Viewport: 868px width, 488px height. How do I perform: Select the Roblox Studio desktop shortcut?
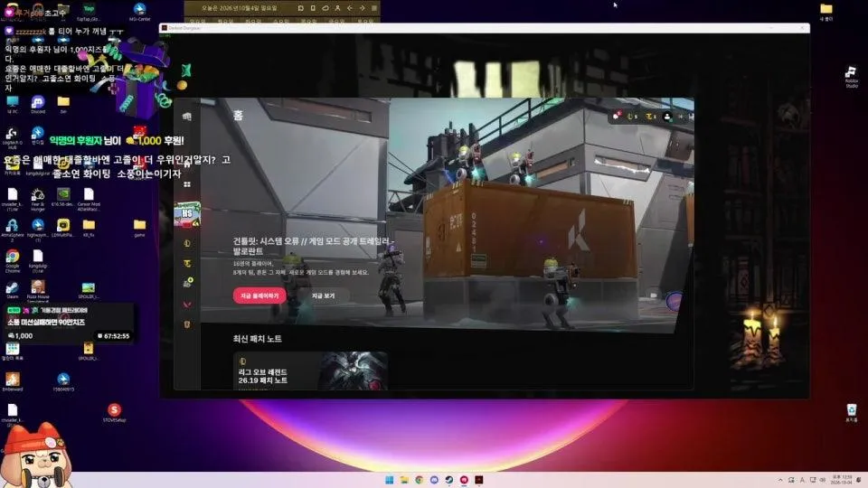852,76
